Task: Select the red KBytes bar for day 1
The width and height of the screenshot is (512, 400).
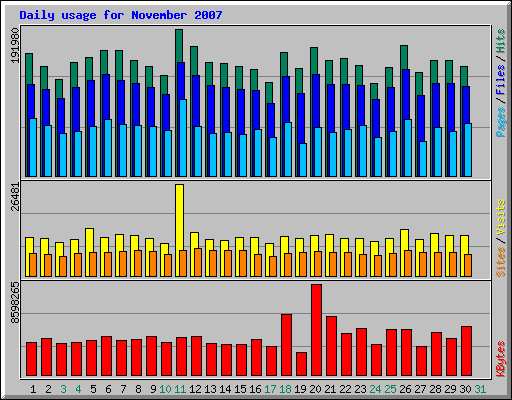Action: (31, 359)
